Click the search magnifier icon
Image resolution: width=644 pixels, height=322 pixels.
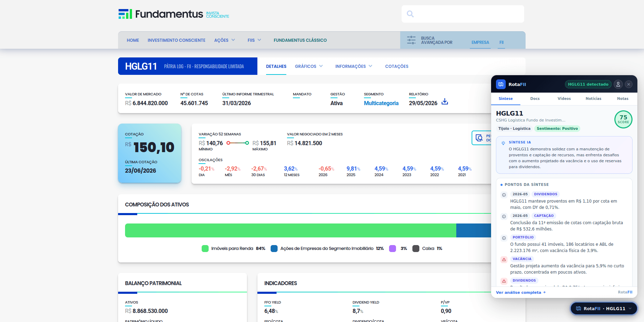[410, 14]
